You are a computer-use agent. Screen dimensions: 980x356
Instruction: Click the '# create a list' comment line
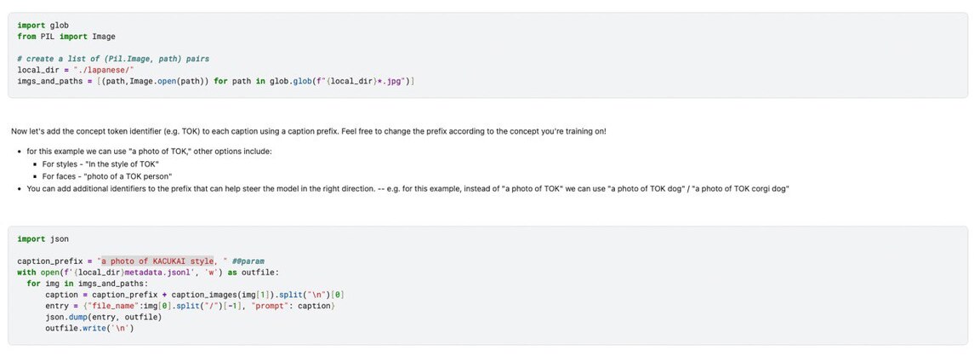(112, 59)
